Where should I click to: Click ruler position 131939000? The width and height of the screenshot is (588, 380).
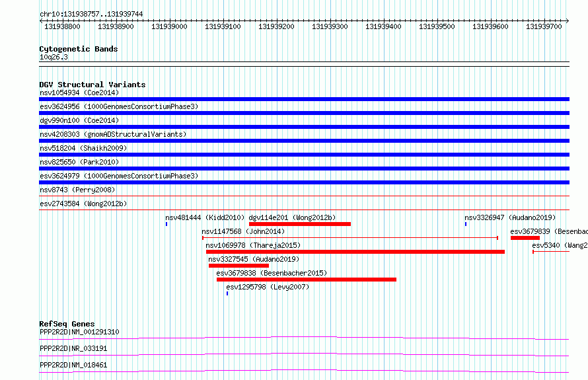[169, 26]
